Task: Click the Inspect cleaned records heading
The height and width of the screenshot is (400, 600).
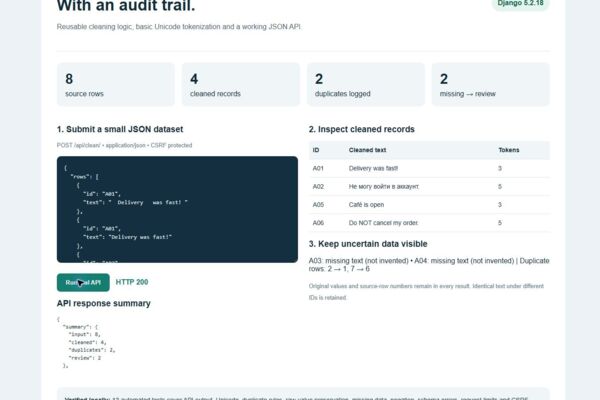Action: click(x=362, y=129)
